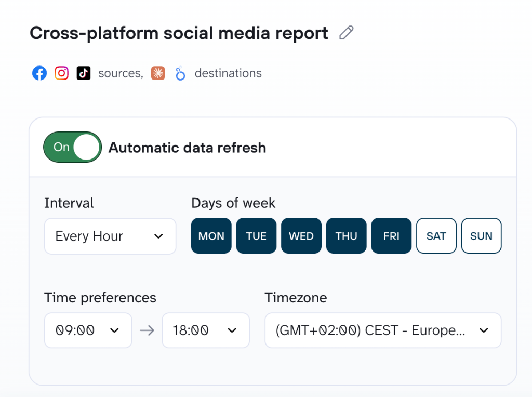Open the Interval Every Hour dropdown

click(x=110, y=236)
